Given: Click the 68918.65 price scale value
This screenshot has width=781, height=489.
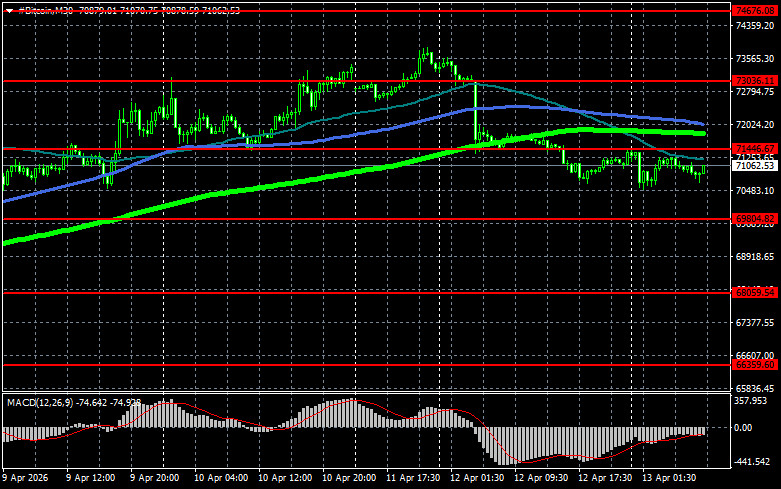Looking at the screenshot, I should tap(755, 256).
